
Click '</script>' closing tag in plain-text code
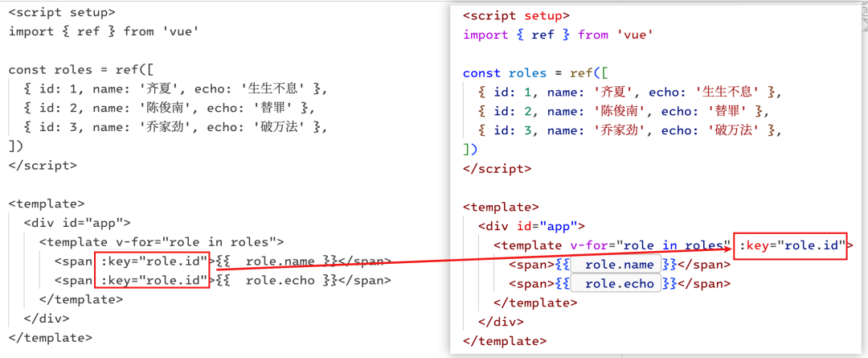(43, 165)
